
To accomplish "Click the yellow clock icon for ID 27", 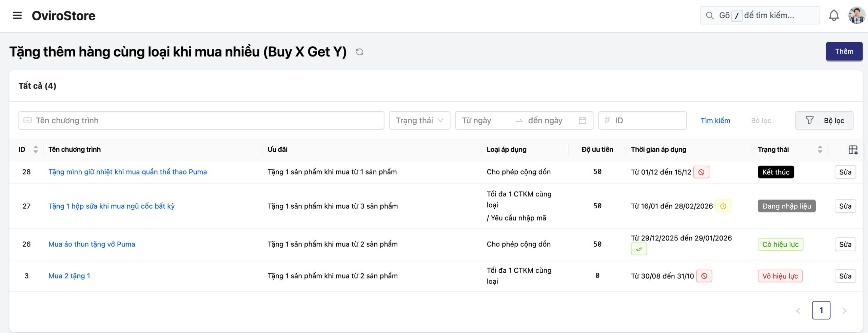I will pos(723,206).
